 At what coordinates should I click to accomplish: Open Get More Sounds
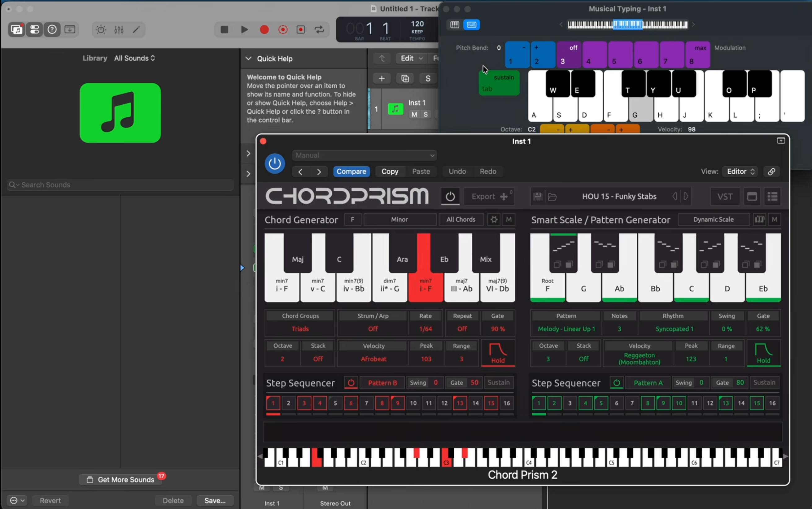pos(120,480)
